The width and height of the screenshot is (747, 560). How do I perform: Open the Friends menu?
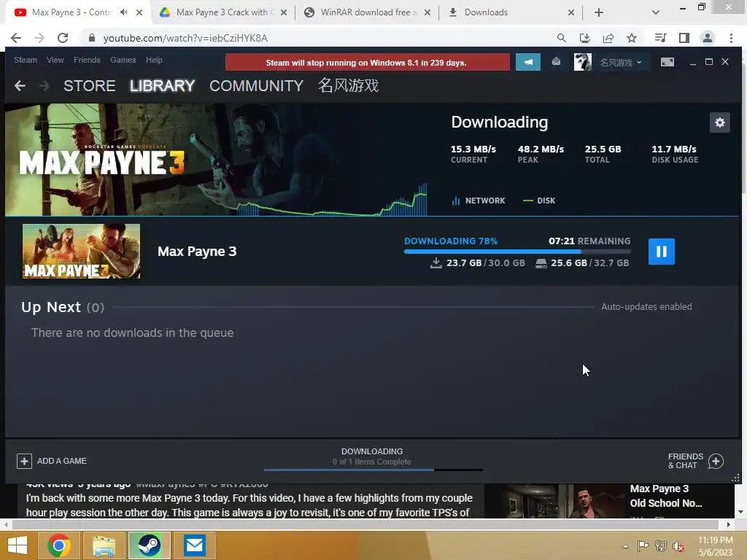point(87,60)
